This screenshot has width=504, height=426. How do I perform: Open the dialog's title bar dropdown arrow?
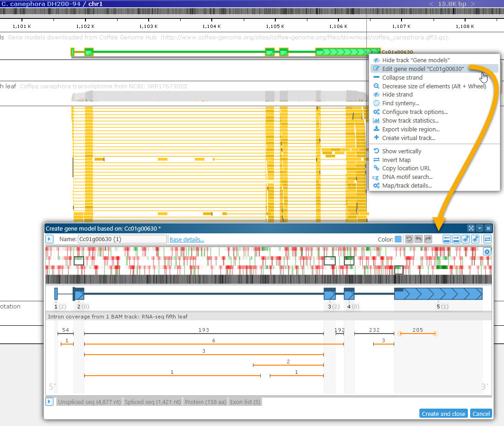(479, 228)
